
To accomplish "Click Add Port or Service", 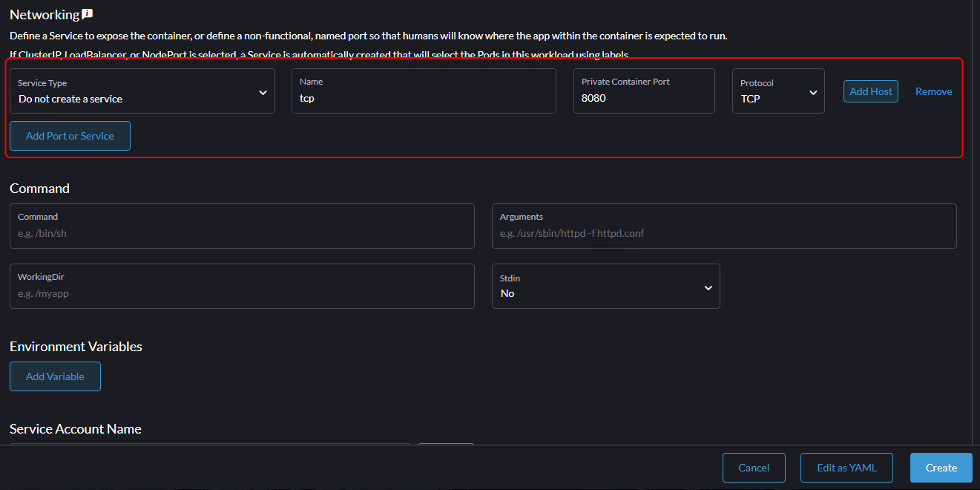I will pyautogui.click(x=70, y=136).
